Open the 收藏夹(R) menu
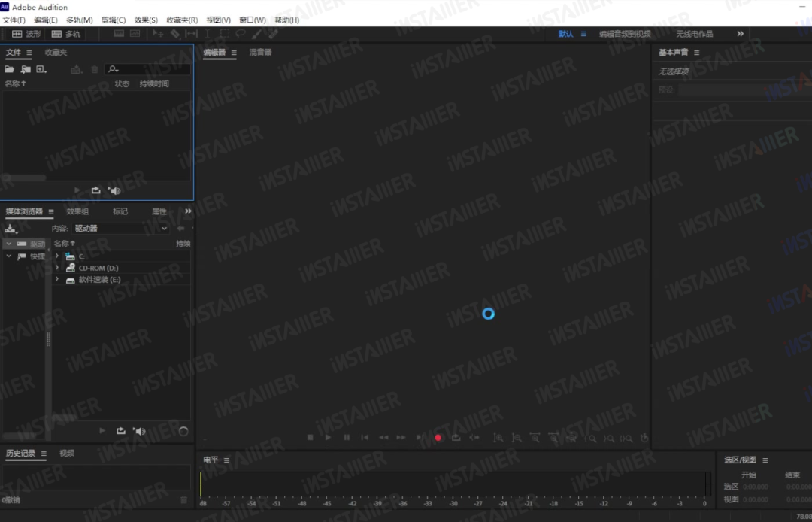Screen dimensions: 812x522 182,20
